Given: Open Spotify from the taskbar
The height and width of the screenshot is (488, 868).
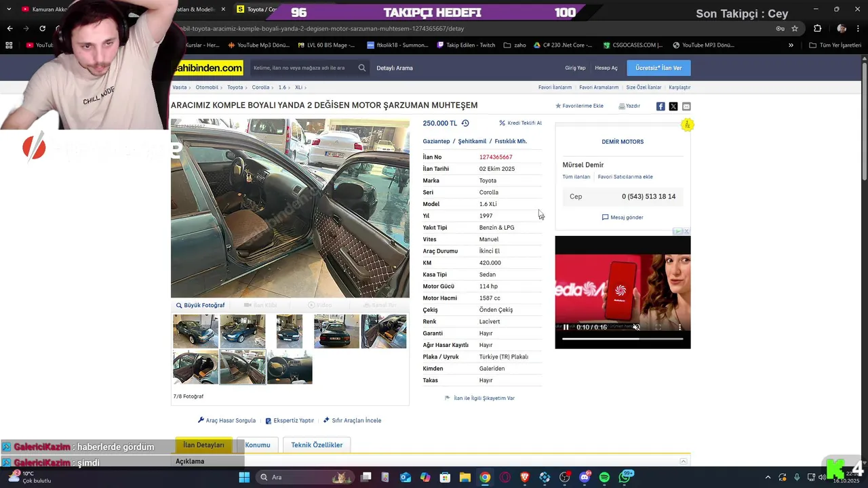Looking at the screenshot, I should pyautogui.click(x=604, y=477).
